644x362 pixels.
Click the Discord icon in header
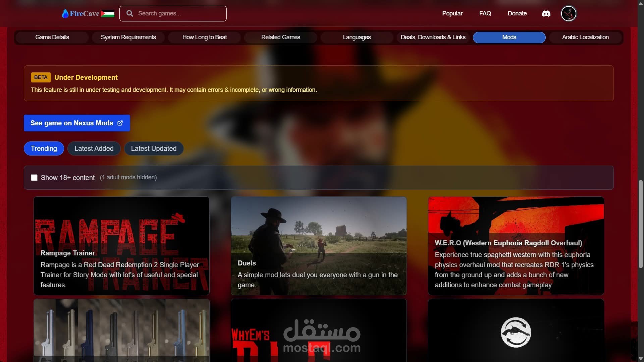[546, 14]
